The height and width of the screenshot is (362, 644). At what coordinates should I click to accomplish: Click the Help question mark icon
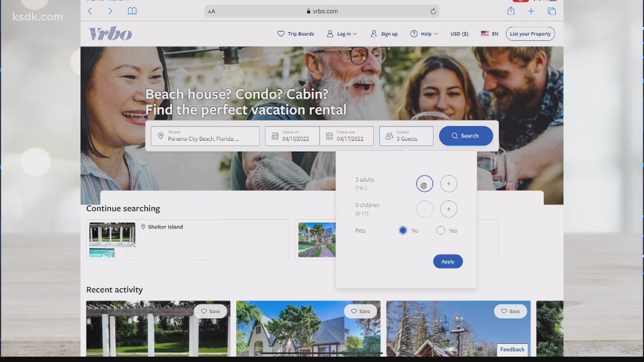[x=414, y=34]
